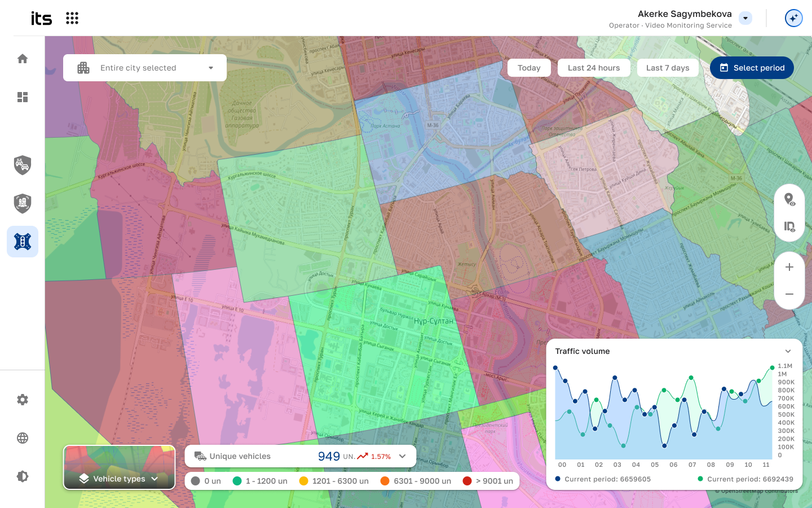The height and width of the screenshot is (508, 812).
Task: Select the traffic light intersection module
Action: click(23, 242)
